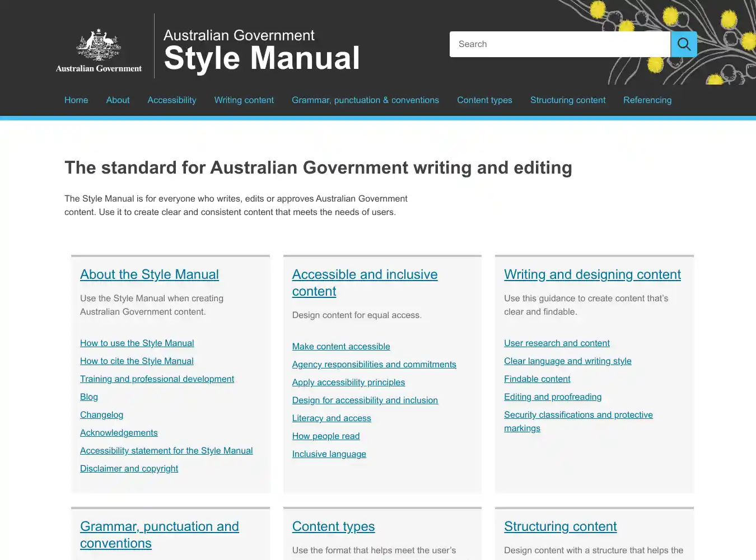Open Literacy and access link
The image size is (756, 560).
[x=332, y=418]
